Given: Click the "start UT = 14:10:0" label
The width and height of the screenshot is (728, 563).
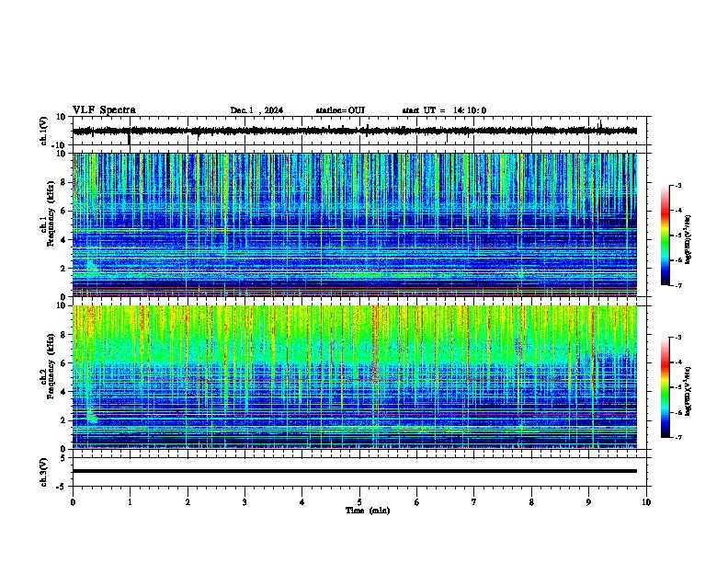Looking at the screenshot, I should (x=444, y=110).
